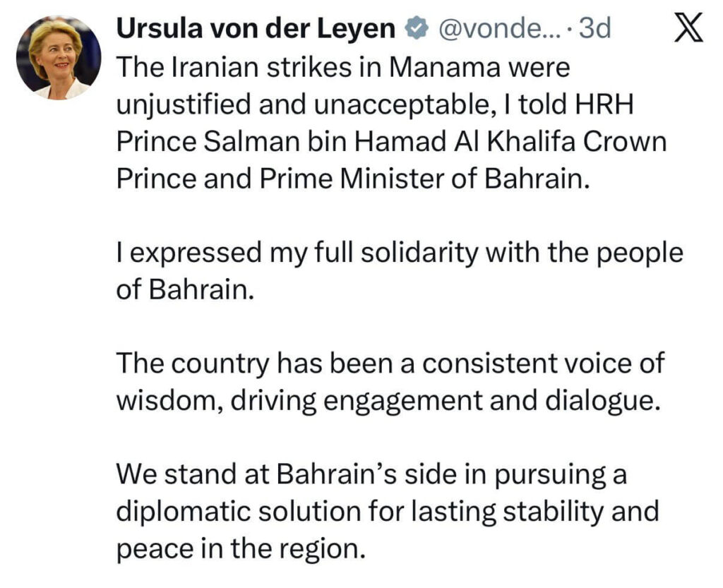Open the 3d post timestamp
The width and height of the screenshot is (723, 588).
pos(594,30)
